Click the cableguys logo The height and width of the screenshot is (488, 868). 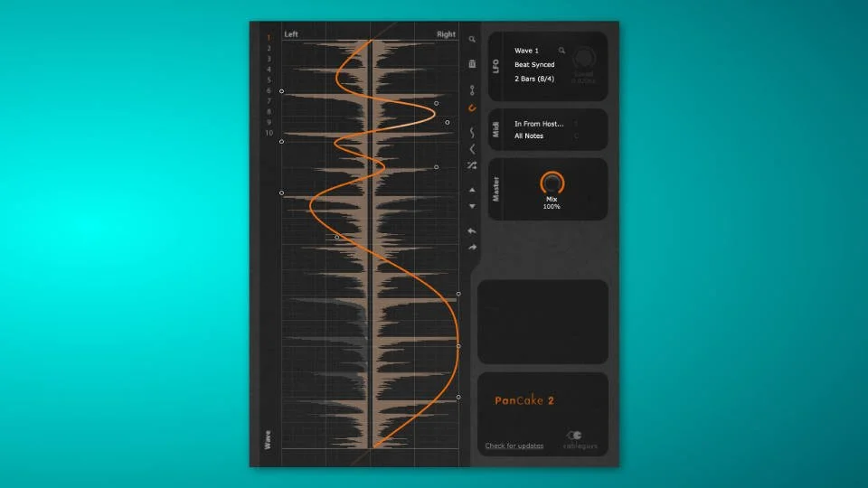(580, 440)
